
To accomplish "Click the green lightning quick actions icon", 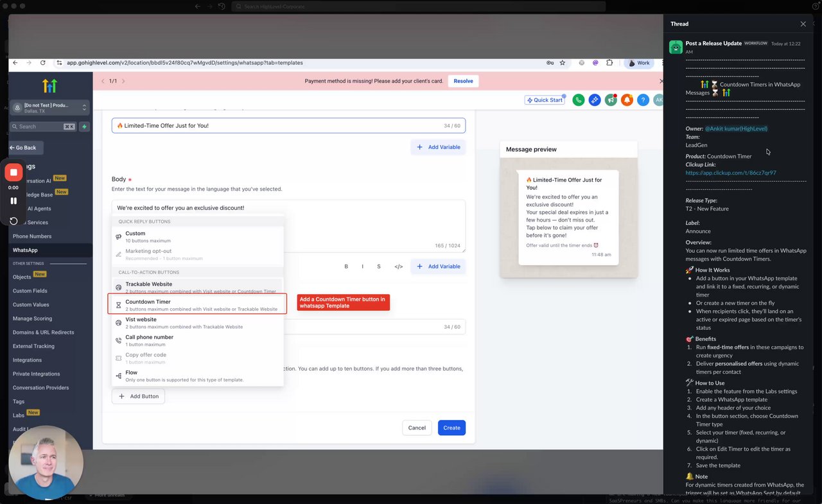I will 84,126.
